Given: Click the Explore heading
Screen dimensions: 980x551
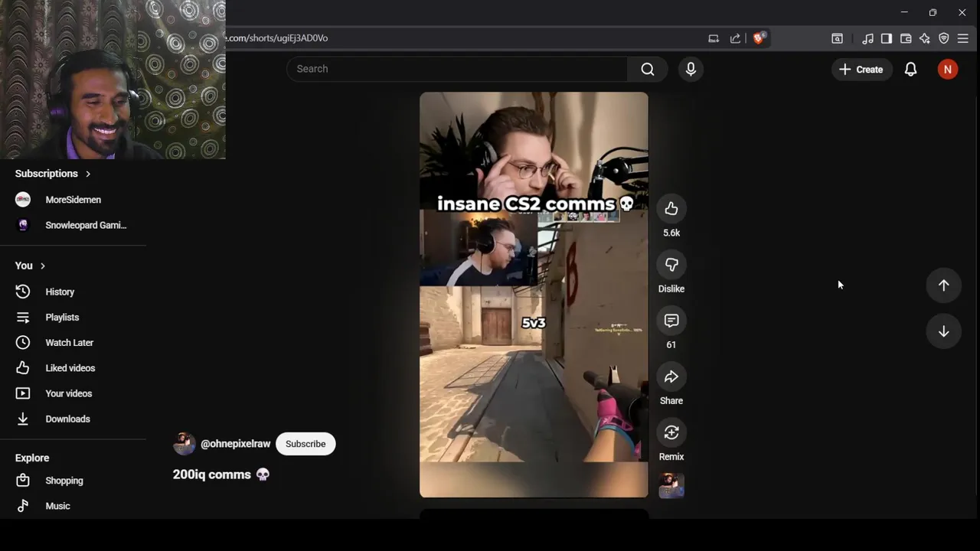Looking at the screenshot, I should click(x=32, y=458).
